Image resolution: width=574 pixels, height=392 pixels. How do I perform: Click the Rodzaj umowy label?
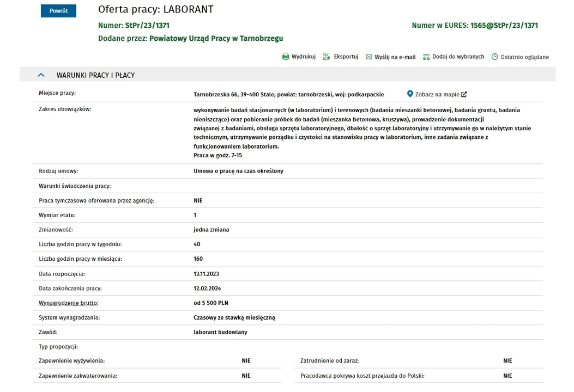58,171
